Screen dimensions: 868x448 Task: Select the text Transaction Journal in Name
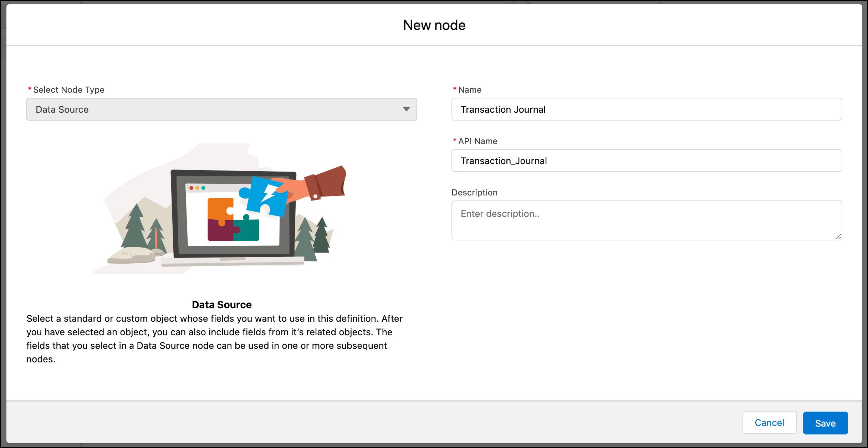tap(503, 109)
